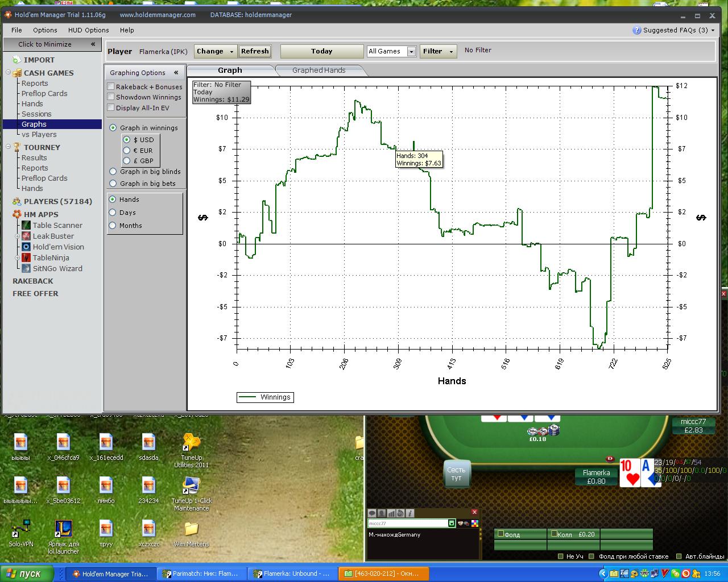The width and height of the screenshot is (728, 582).
Task: Open the Suggested FAQs dropdown arrow
Action: click(713, 30)
